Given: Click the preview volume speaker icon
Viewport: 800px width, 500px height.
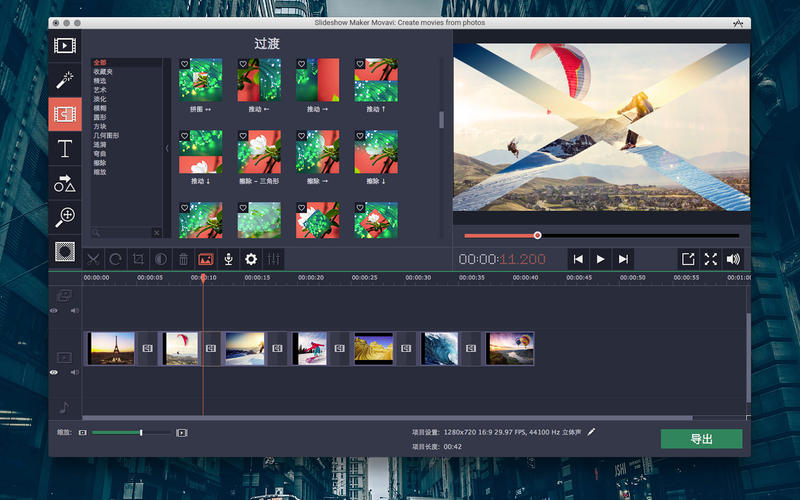Looking at the screenshot, I should coord(733,259).
